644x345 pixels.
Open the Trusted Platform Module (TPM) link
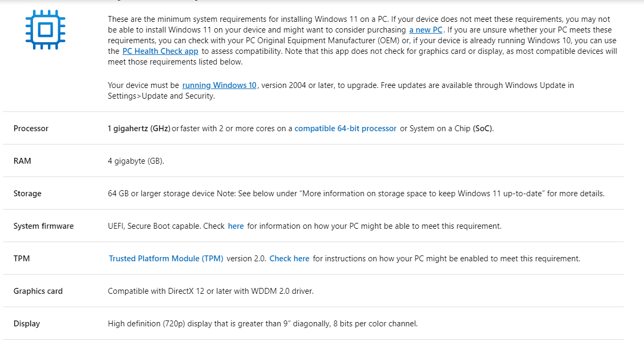166,259
